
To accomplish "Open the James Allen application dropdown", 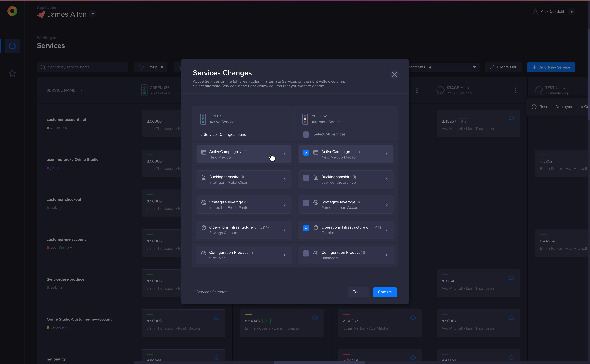I will 93,14.
